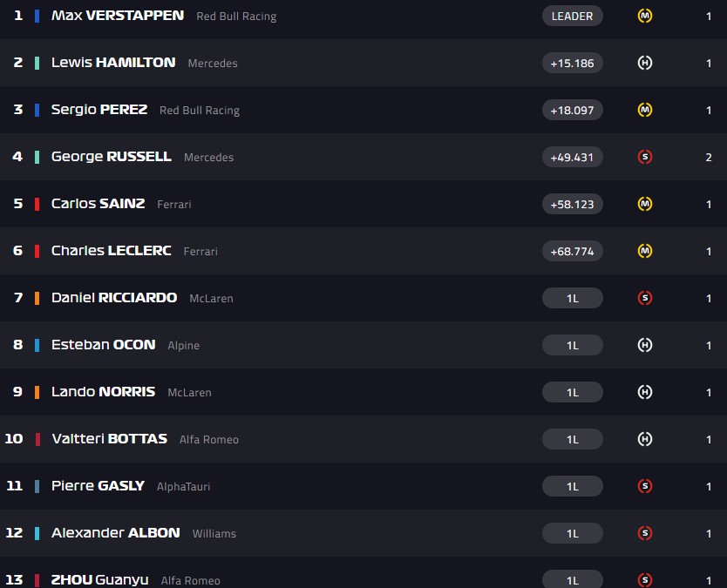The height and width of the screenshot is (588, 727).
Task: Click Ocon's hard tyre icon
Action: click(645, 345)
